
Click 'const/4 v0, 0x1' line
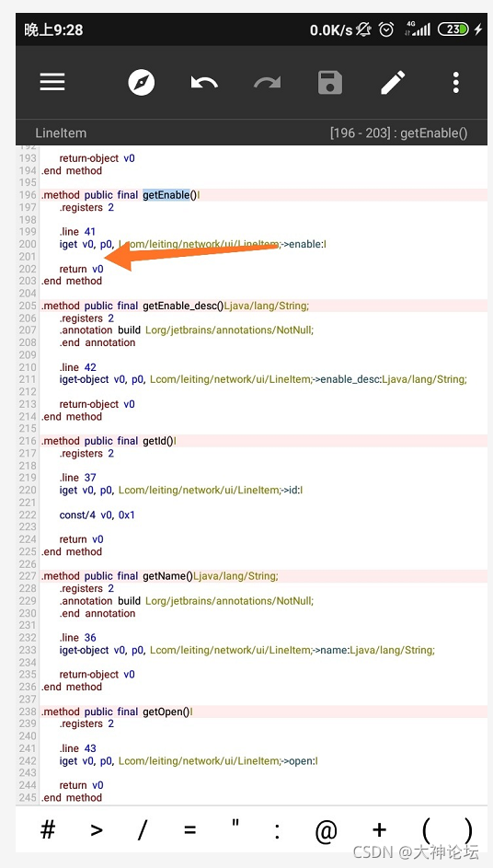pyautogui.click(x=97, y=515)
